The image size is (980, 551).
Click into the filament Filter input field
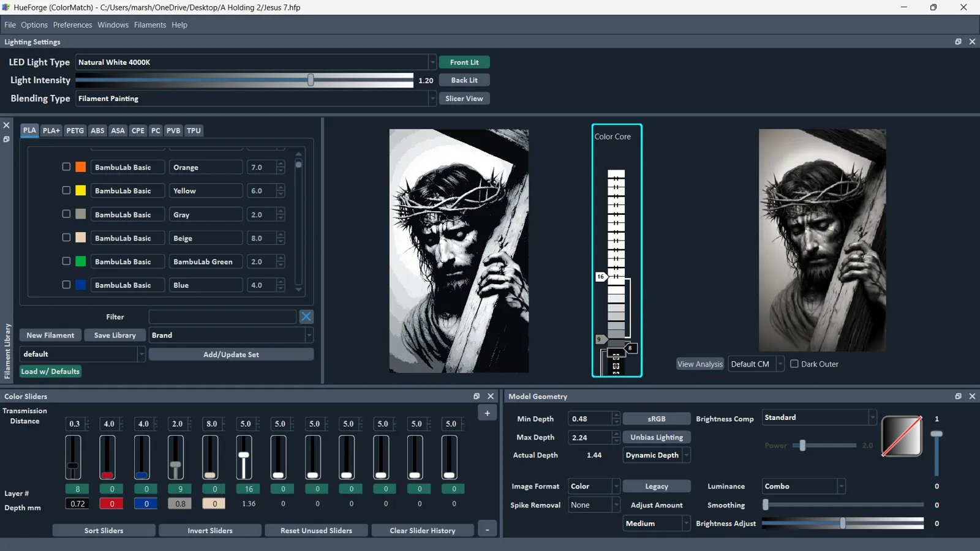[x=222, y=317]
